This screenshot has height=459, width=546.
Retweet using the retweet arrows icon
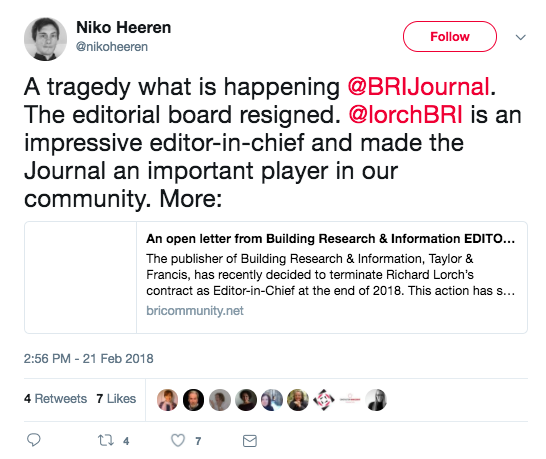point(106,441)
